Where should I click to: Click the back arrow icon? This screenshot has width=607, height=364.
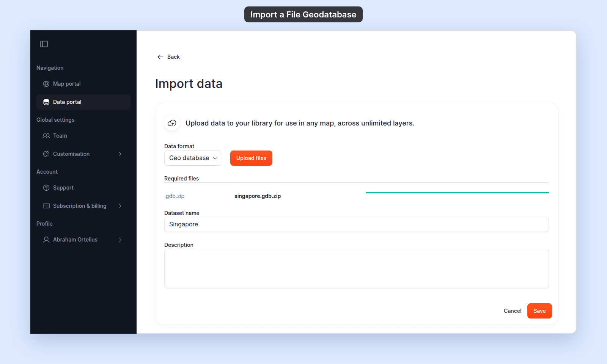pos(160,57)
